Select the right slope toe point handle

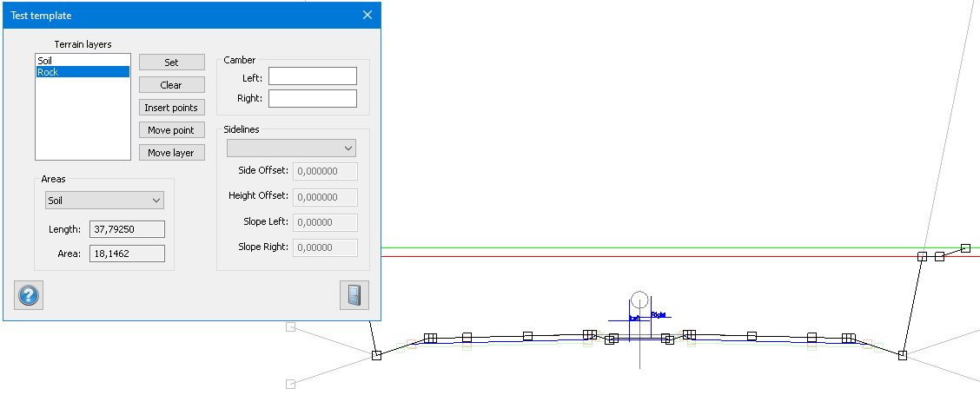(x=902, y=355)
